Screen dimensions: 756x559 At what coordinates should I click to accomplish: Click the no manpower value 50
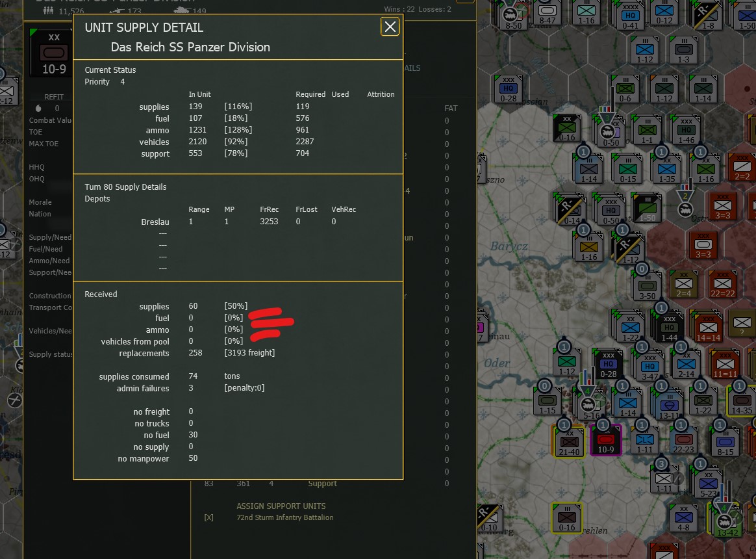[x=193, y=458]
